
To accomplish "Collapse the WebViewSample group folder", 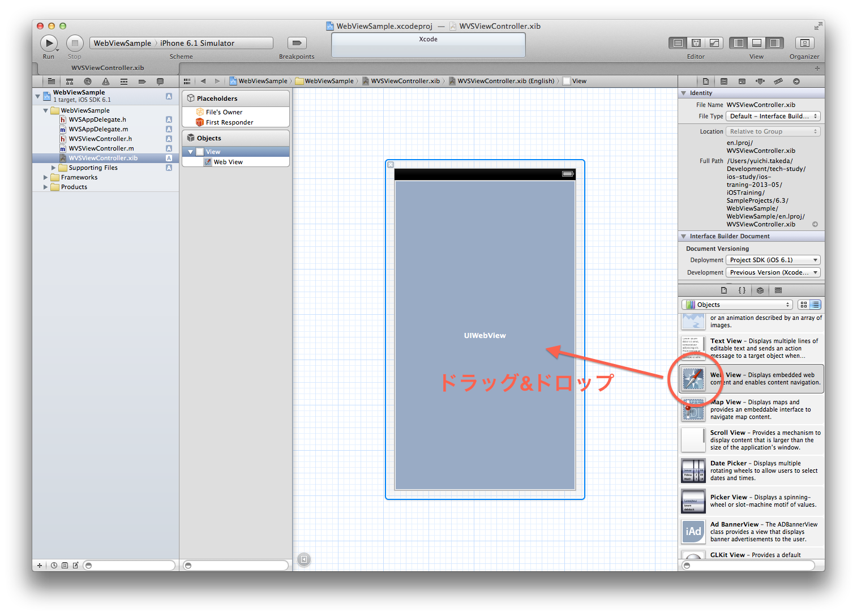I will pos(46,110).
